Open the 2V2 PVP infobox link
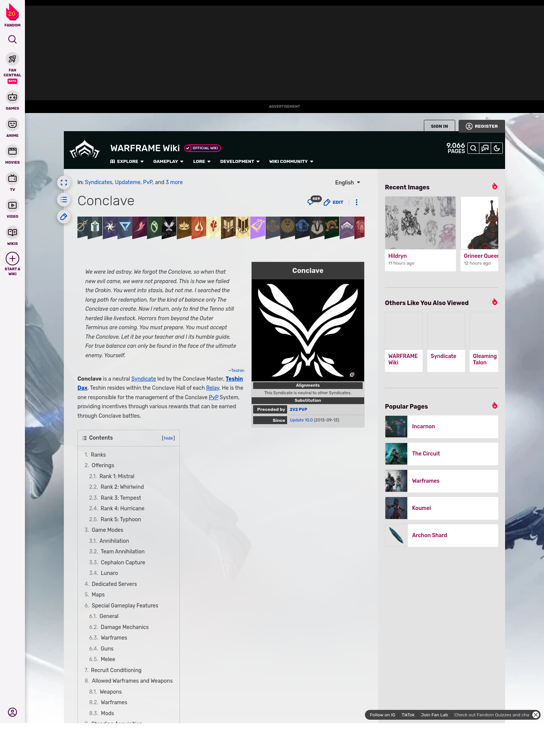The height and width of the screenshot is (756, 544). (298, 409)
